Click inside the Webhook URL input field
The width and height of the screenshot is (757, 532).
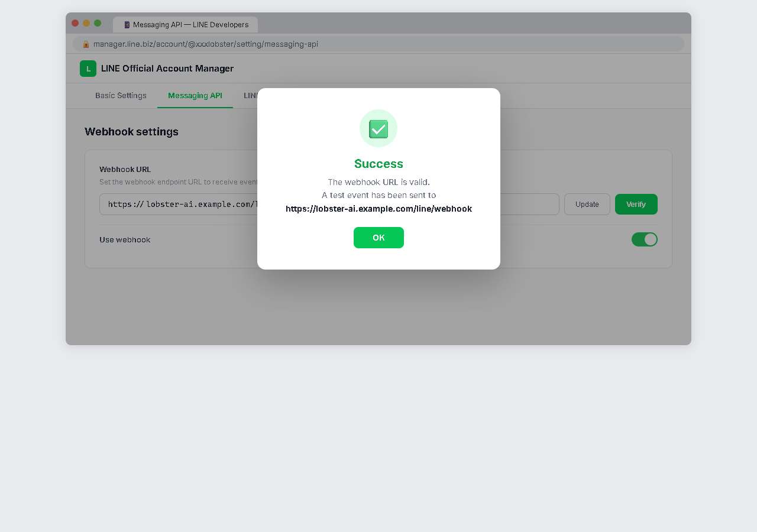click(x=177, y=204)
